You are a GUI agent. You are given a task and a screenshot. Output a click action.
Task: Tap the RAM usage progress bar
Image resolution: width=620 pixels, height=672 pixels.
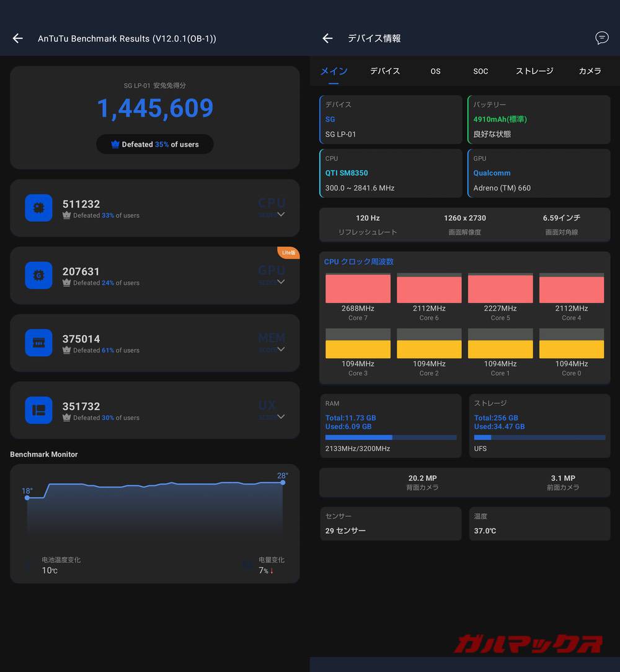pyautogui.click(x=391, y=437)
